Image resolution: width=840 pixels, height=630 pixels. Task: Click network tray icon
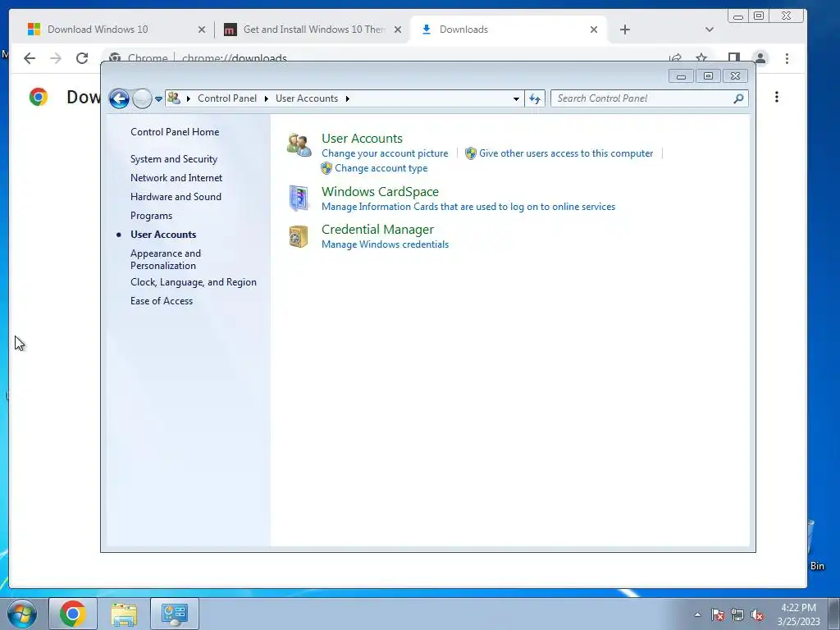(737, 615)
